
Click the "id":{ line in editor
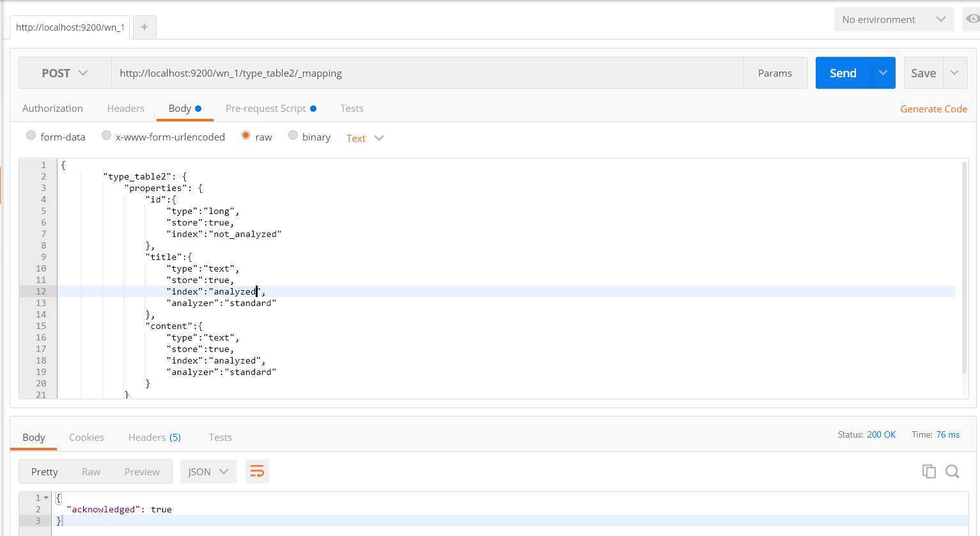click(160, 199)
